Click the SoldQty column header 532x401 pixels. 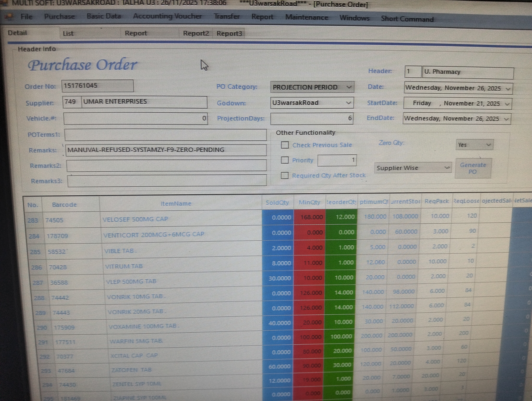277,203
